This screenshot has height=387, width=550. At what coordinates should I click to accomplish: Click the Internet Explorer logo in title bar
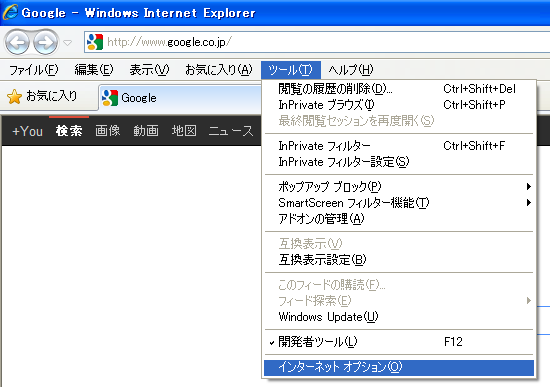tap(10, 12)
